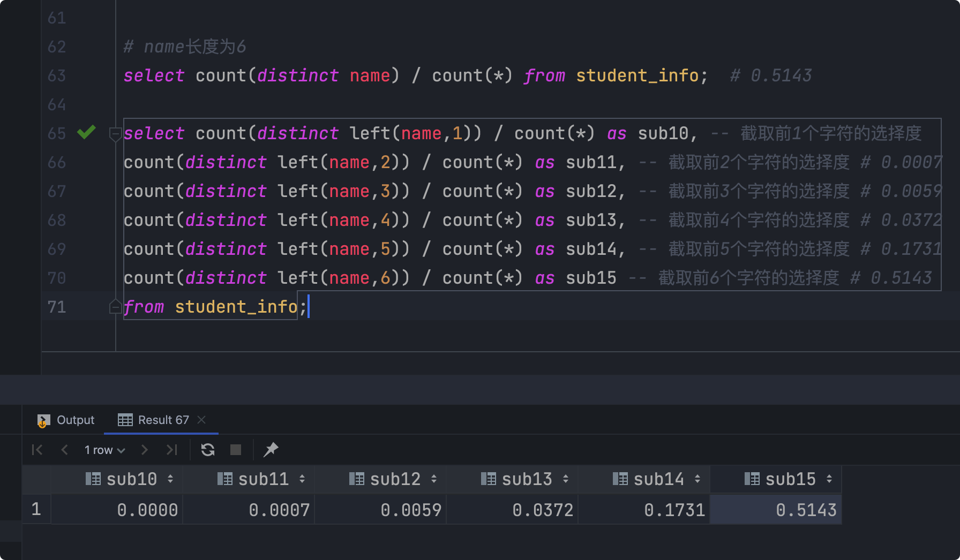Click the green checkmark on line 65
This screenshot has width=960, height=560.
(86, 132)
